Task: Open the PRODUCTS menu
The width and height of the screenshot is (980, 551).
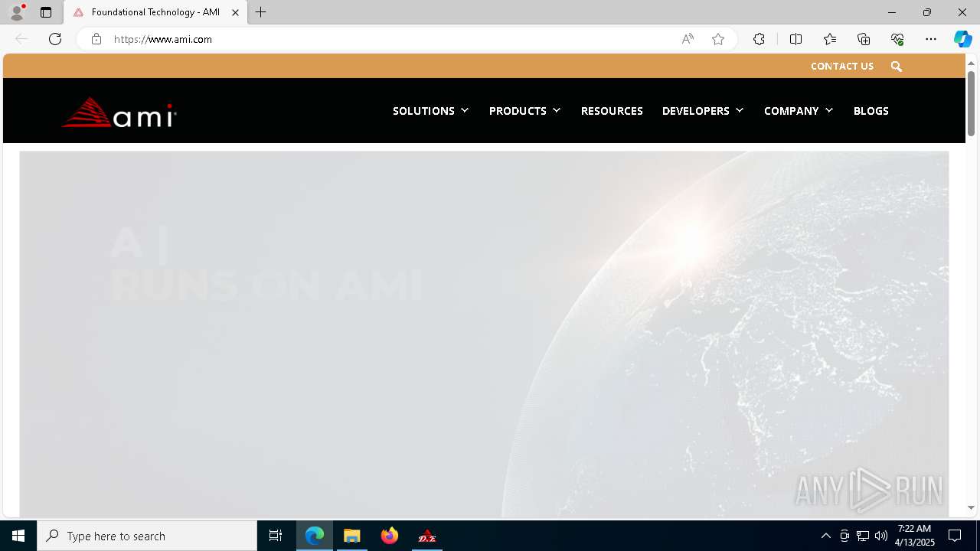Action: (518, 111)
